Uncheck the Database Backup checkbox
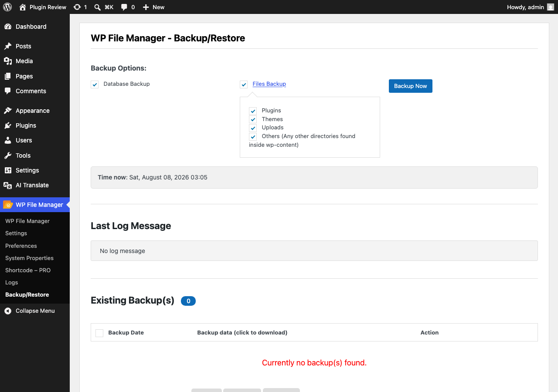The image size is (558, 392). 95,84
